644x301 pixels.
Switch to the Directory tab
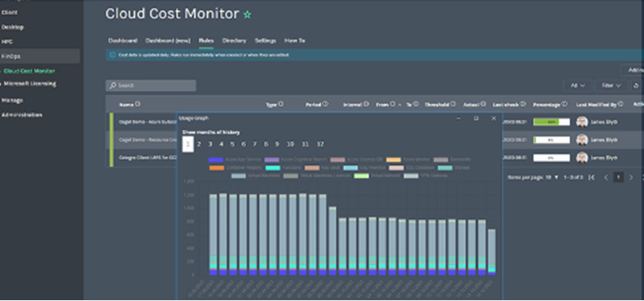[x=234, y=41]
